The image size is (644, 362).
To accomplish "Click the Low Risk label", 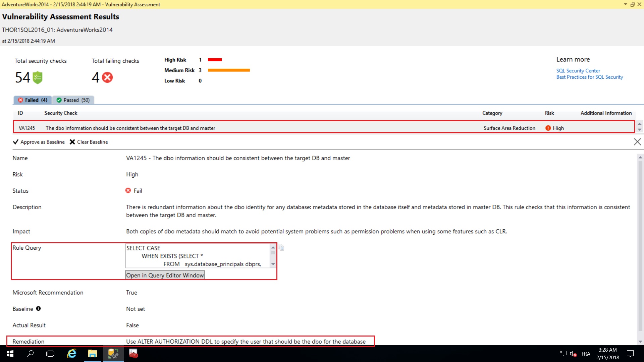I will 174,81.
